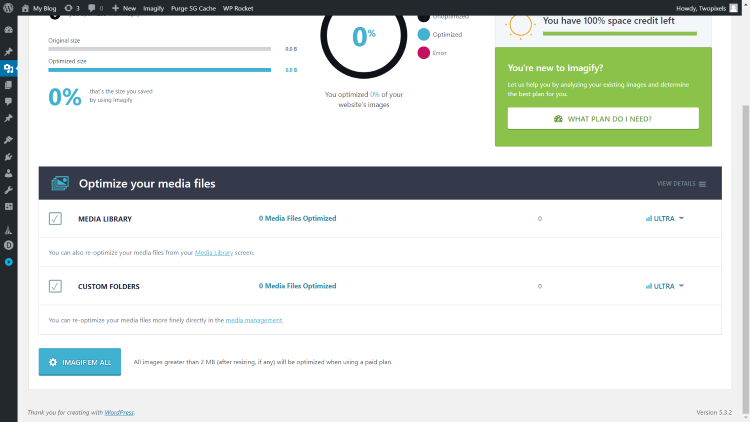The height and width of the screenshot is (422, 750).
Task: Open the Appearance paintbrush icon
Action: [9, 140]
